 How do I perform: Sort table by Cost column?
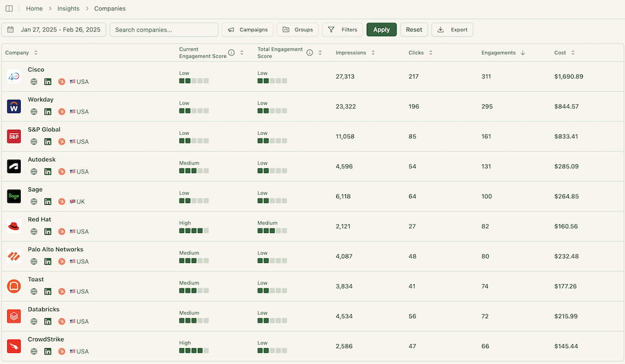click(573, 53)
